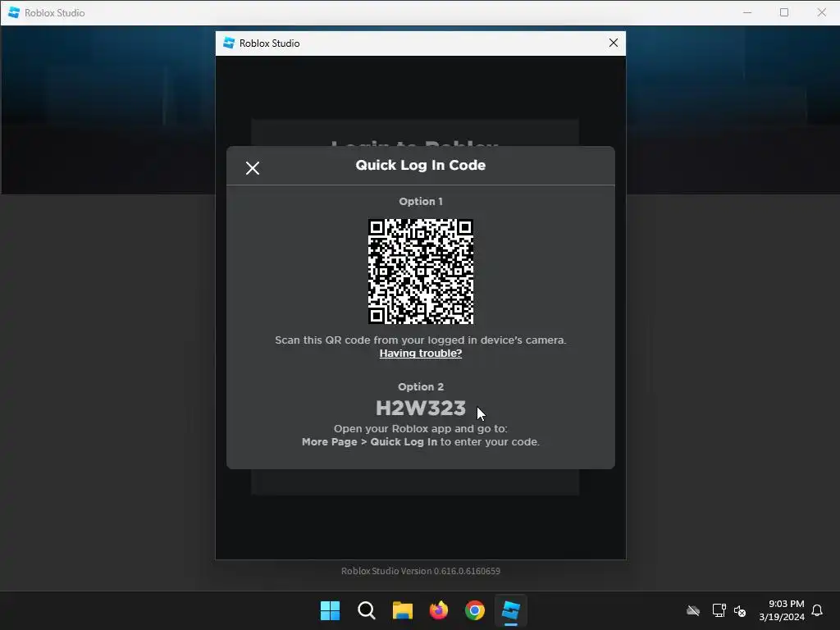This screenshot has width=840, height=630.
Task: Launch Firefox from the taskbar
Action: [439, 610]
